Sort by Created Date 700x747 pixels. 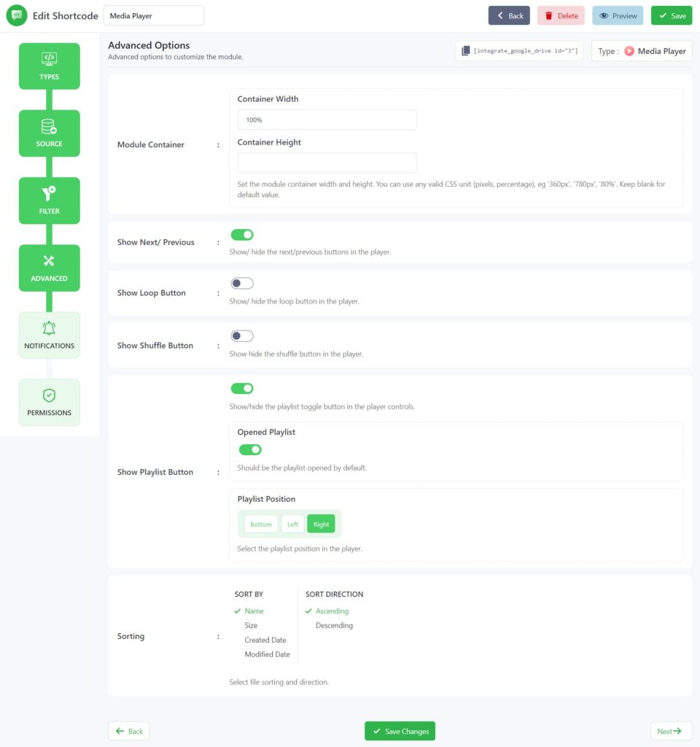tap(265, 640)
